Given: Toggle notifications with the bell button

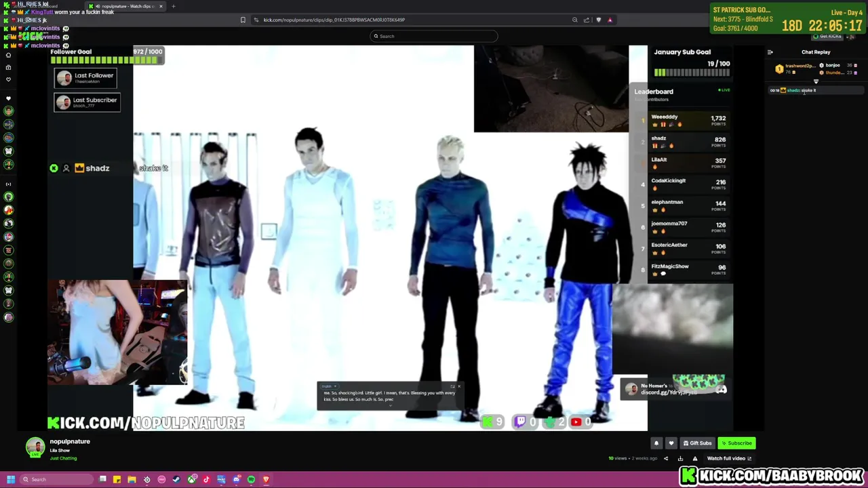Looking at the screenshot, I should (656, 443).
